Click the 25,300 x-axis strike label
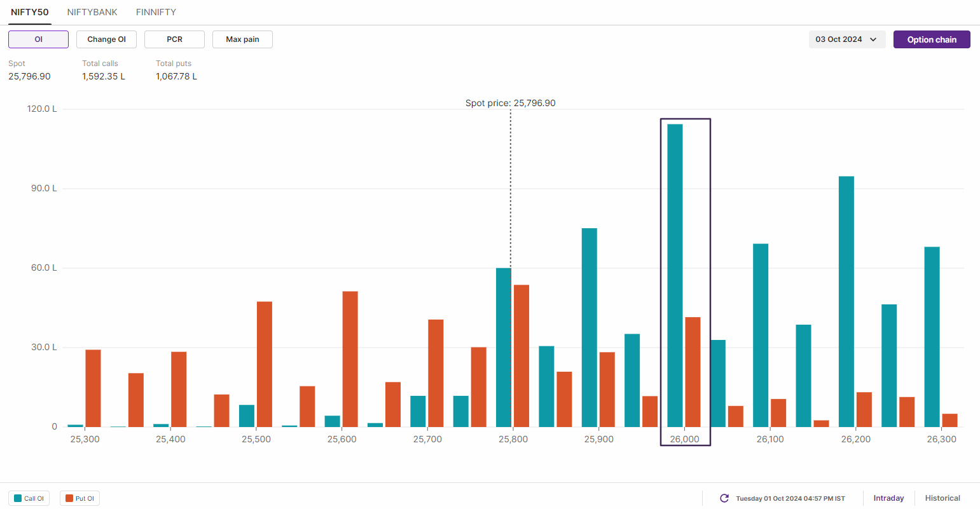This screenshot has height=509, width=980. pos(85,439)
